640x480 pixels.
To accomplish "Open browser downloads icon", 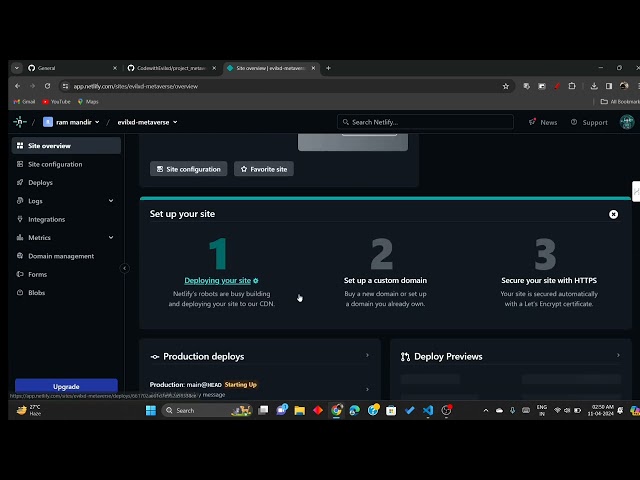I will coord(594,86).
